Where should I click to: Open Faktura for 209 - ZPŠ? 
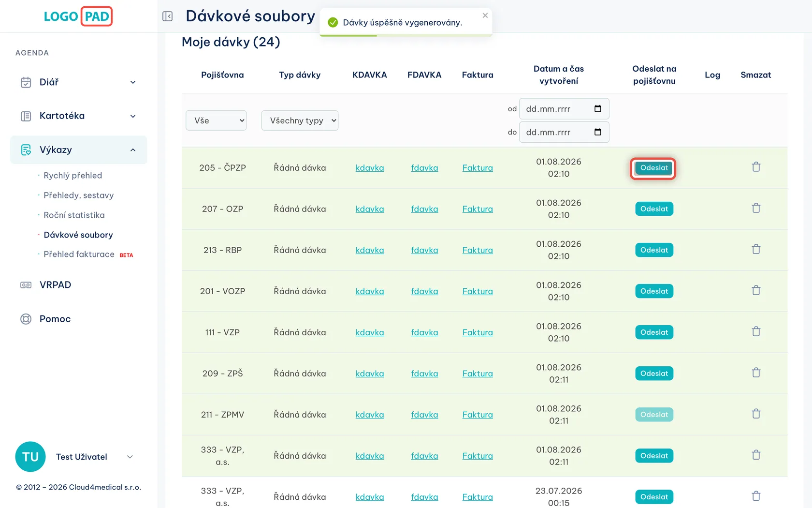(478, 374)
